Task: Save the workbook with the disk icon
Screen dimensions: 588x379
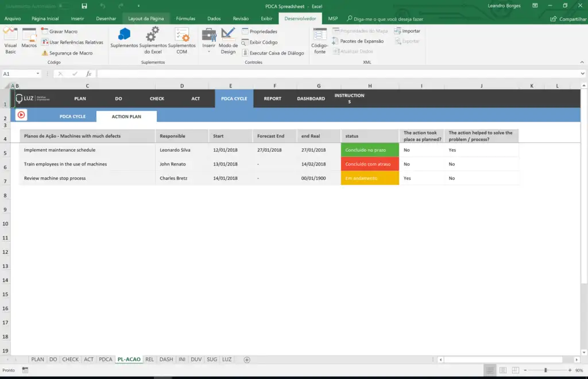Action: [84, 6]
